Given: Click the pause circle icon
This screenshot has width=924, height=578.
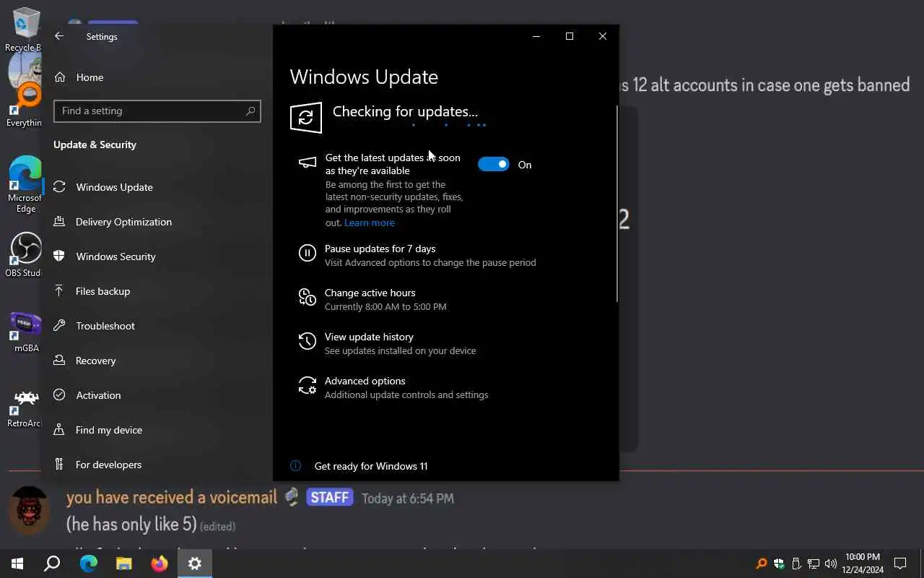Looking at the screenshot, I should click(x=308, y=253).
